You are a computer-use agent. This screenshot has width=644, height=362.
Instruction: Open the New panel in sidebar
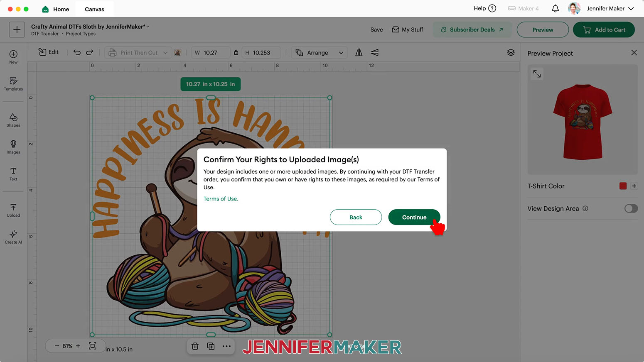[13, 57]
